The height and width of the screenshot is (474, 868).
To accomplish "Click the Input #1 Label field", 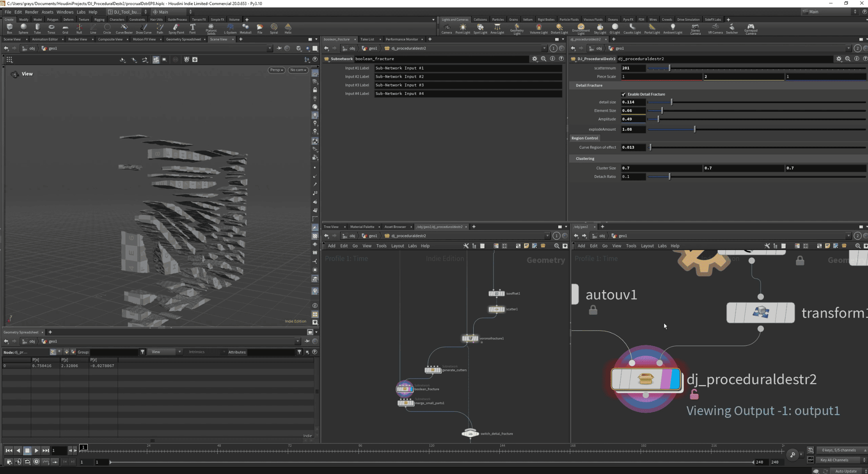I will pyautogui.click(x=468, y=68).
